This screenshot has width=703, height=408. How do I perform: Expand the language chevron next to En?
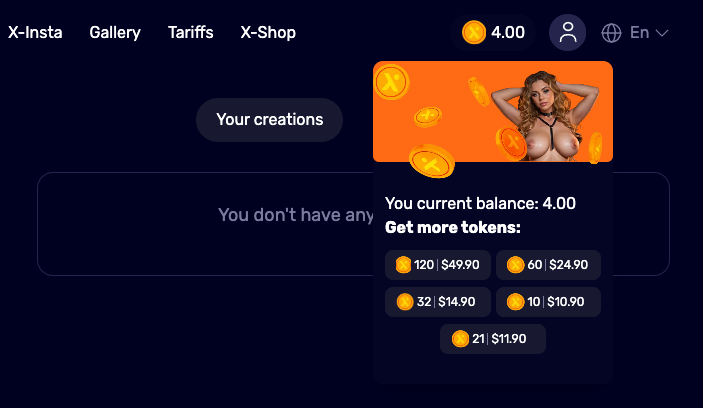coord(661,33)
